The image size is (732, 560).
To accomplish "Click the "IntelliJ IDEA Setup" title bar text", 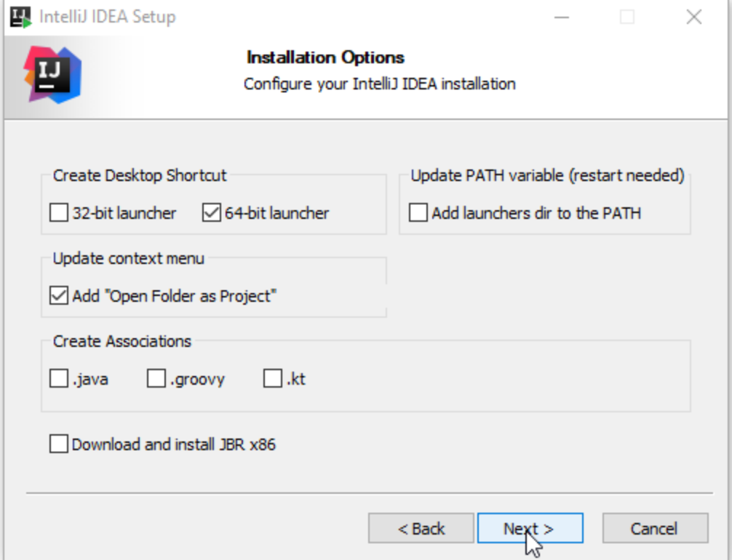I will click(x=107, y=17).
